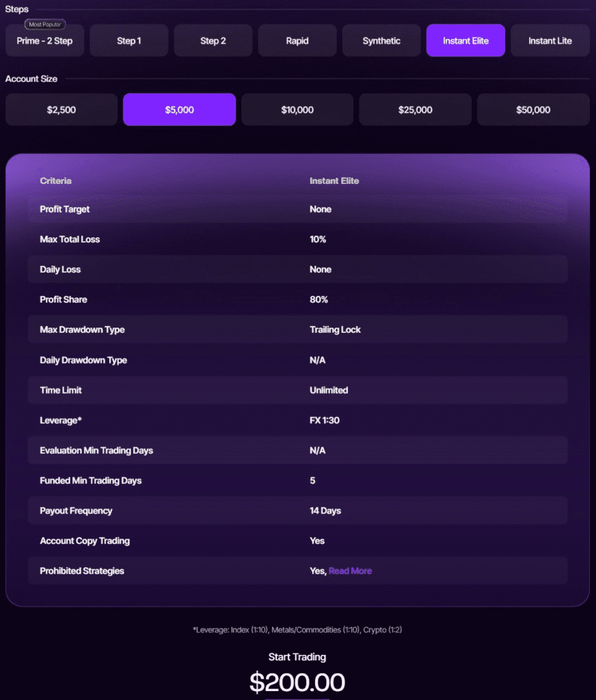Select the Instant Elite tab
The height and width of the screenshot is (700, 596).
pos(465,40)
